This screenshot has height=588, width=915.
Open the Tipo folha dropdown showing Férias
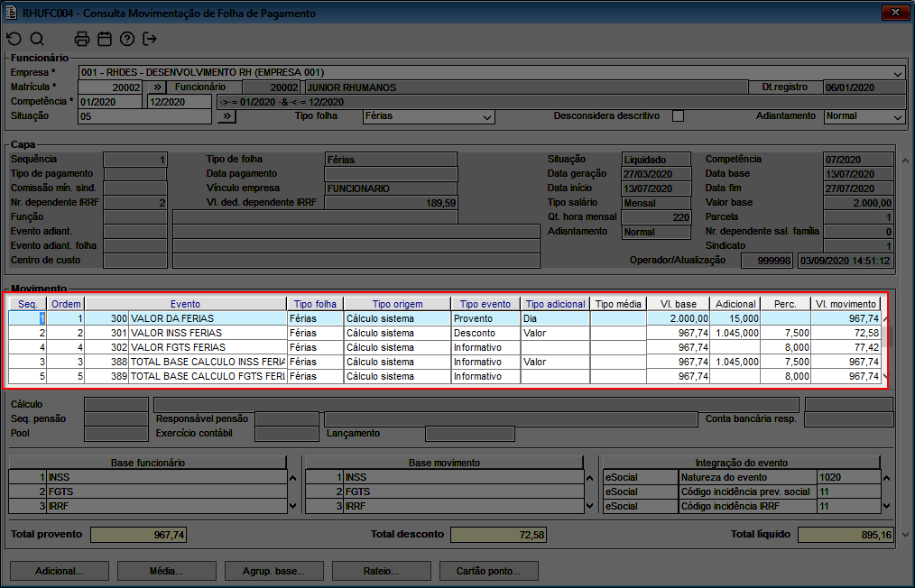click(x=487, y=117)
